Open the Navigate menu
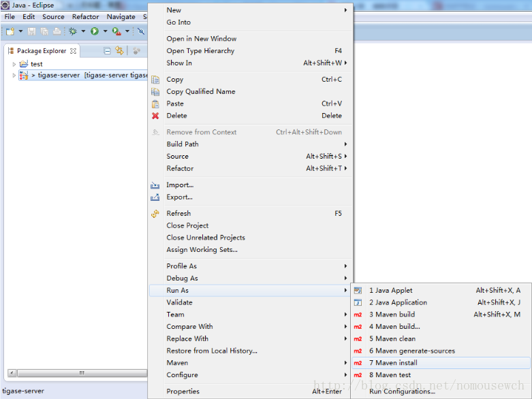Image resolution: width=532 pixels, height=399 pixels. click(x=121, y=16)
